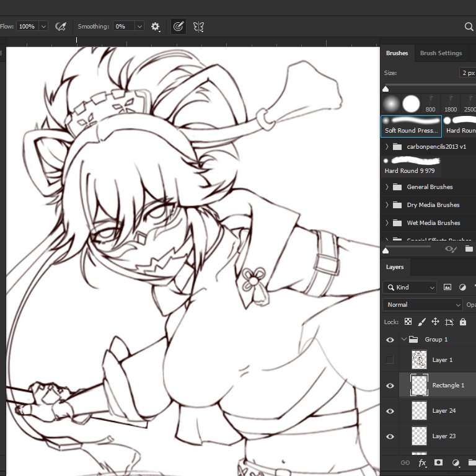The image size is (476, 476).
Task: Lock all layer attributes padlock
Action: pyautogui.click(x=462, y=322)
